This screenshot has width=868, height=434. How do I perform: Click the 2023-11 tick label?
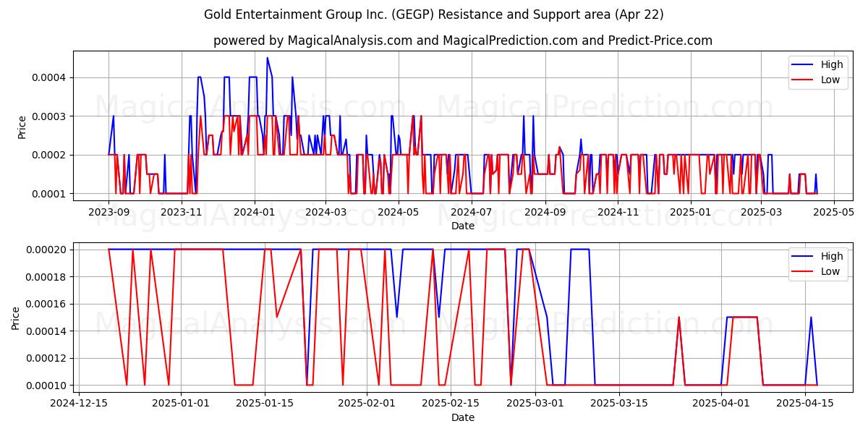coord(181,212)
